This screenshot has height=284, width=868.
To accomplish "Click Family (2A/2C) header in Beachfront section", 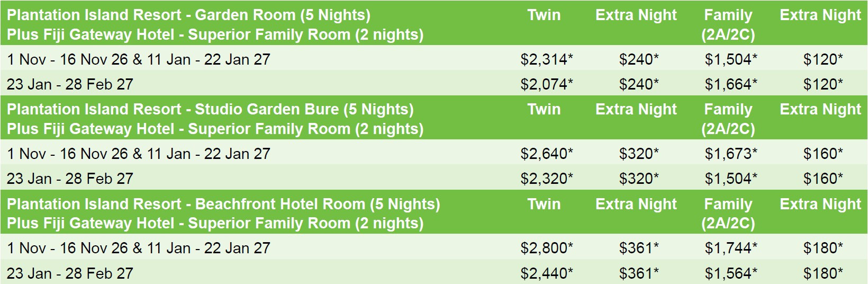I will (x=728, y=214).
